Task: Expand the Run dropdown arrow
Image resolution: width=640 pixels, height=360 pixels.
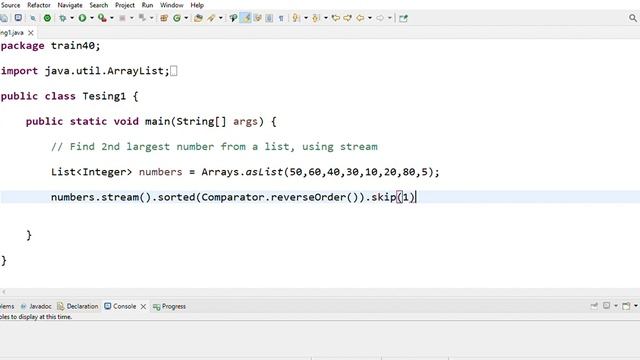Action: pyautogui.click(x=92, y=18)
